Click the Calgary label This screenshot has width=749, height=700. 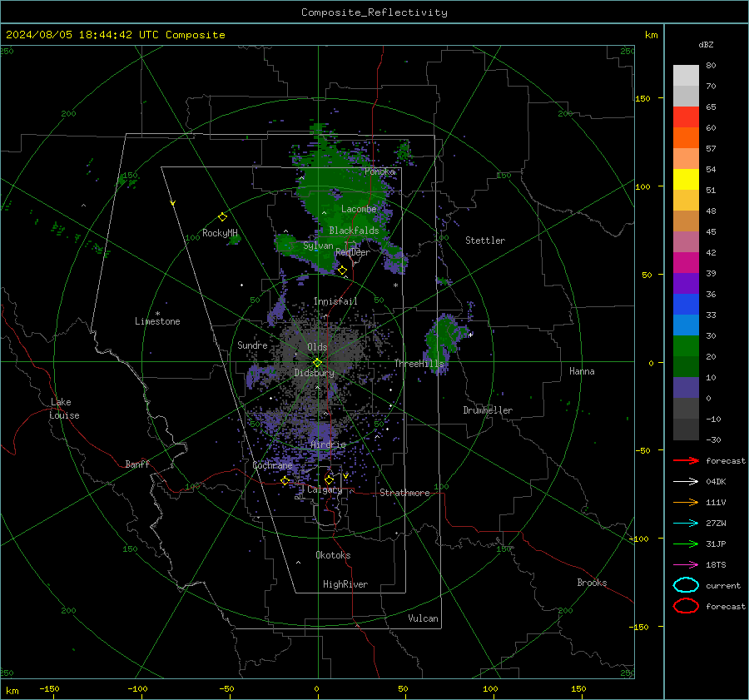tap(325, 489)
